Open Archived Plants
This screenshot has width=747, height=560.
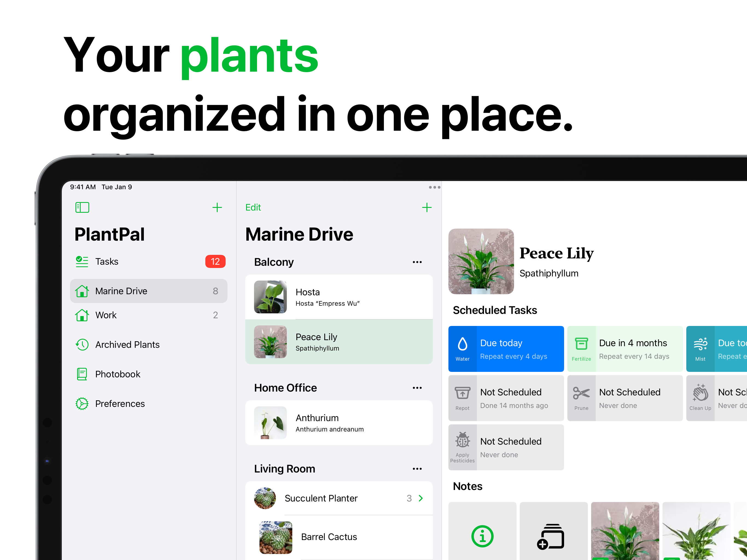(127, 344)
